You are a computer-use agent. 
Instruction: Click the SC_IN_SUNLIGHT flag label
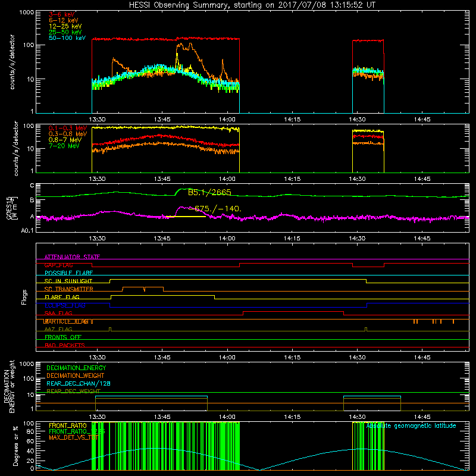pos(68,281)
